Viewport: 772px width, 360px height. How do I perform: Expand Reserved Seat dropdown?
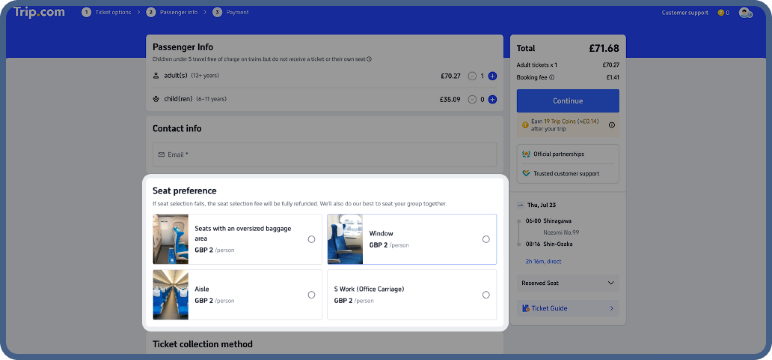(x=568, y=283)
